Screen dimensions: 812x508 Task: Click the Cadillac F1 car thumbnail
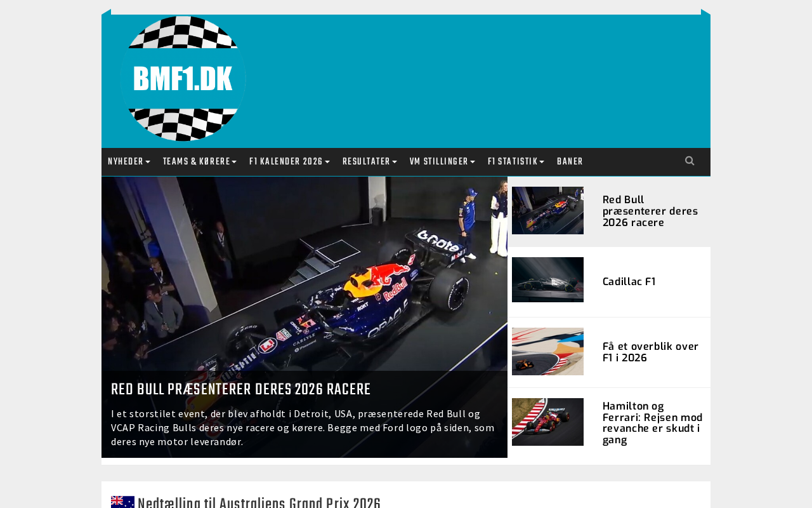coord(547,280)
